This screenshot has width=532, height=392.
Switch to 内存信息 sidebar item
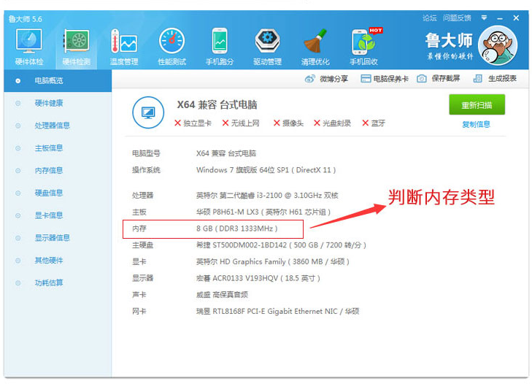coord(49,170)
